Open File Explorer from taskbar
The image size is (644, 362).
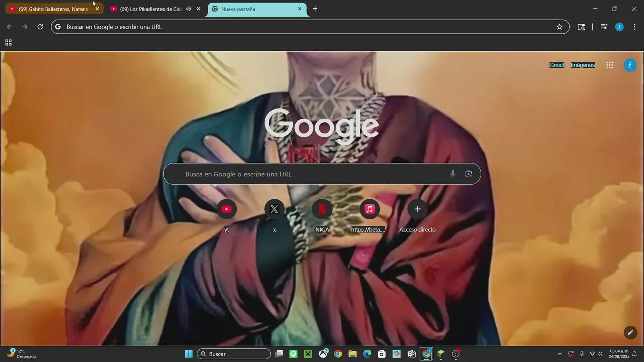[x=352, y=354]
